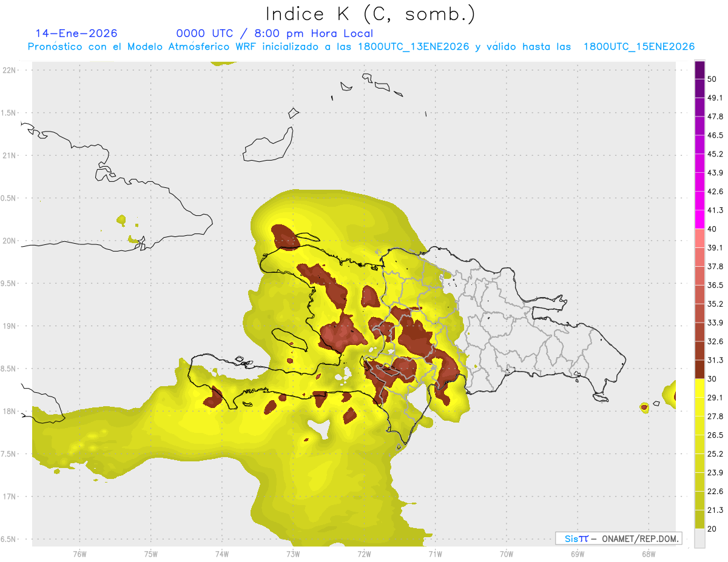Click the latitude label "20N"
The height and width of the screenshot is (562, 728).
pyautogui.click(x=10, y=241)
